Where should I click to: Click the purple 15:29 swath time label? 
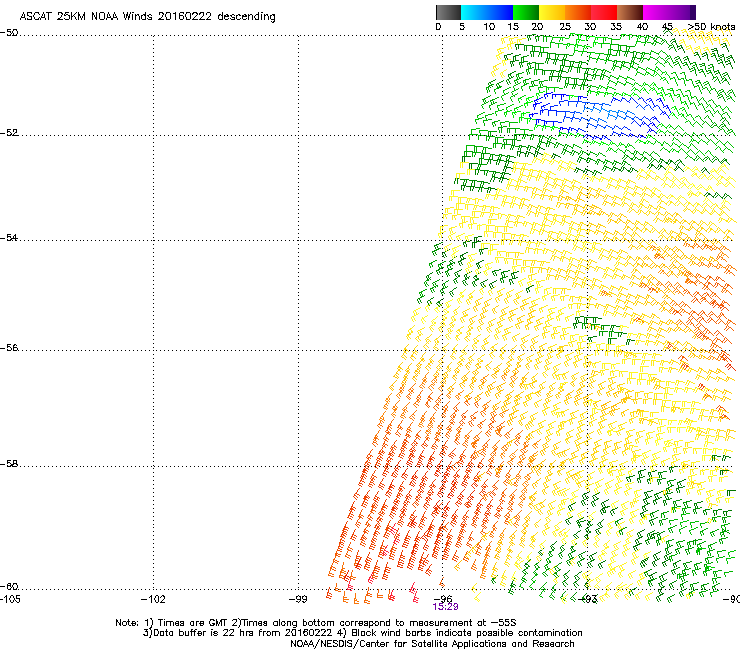(x=445, y=607)
